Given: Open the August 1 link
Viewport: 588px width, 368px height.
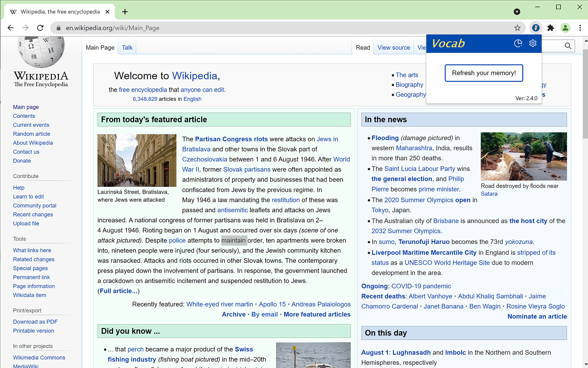Looking at the screenshot, I should click(375, 353).
